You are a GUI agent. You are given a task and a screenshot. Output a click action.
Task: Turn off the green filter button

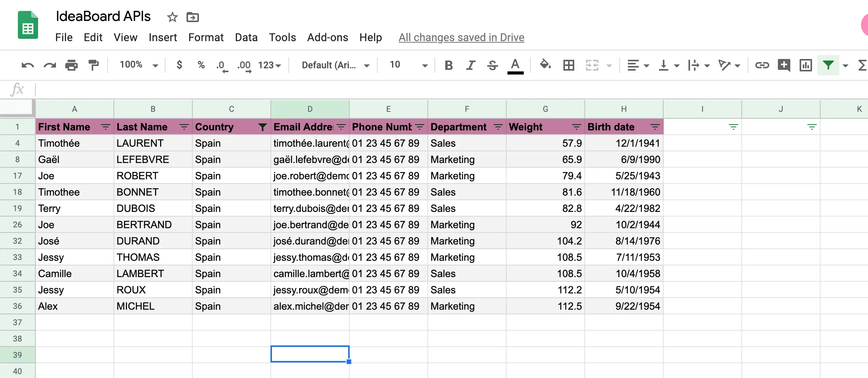pos(828,65)
